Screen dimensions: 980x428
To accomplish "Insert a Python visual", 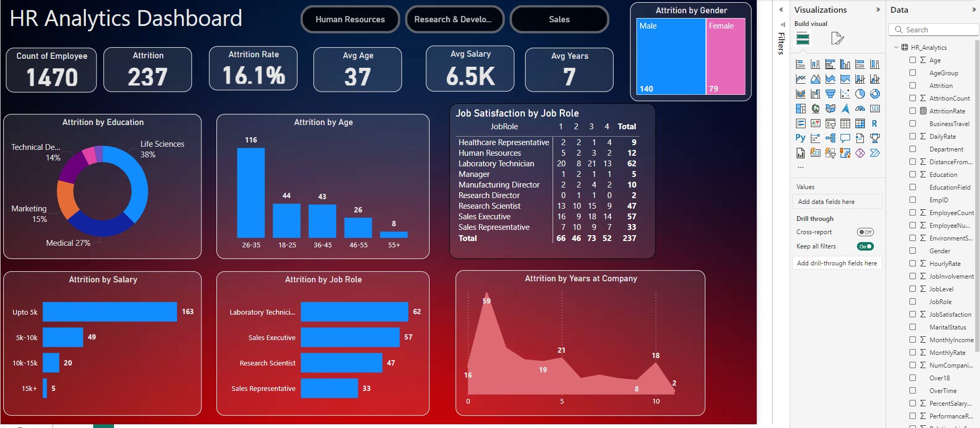I will 801,138.
